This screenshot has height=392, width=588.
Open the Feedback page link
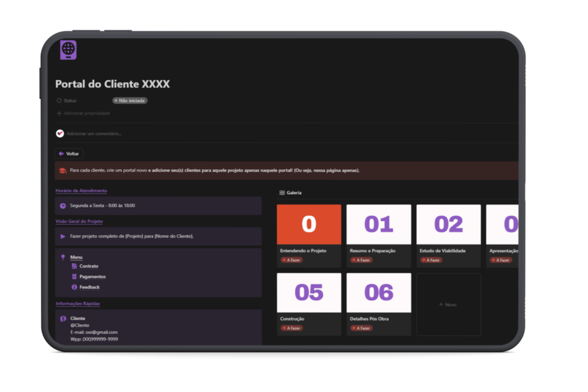(x=90, y=287)
